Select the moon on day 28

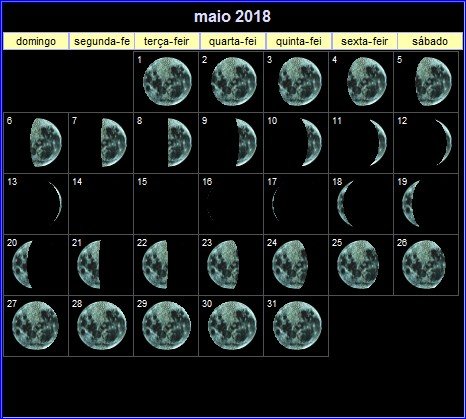point(102,325)
